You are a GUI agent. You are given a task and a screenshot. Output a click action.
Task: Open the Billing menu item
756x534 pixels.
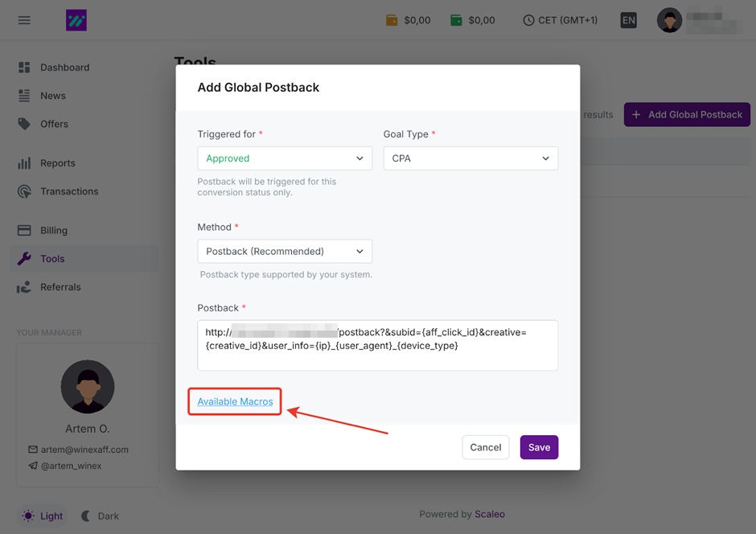click(x=54, y=231)
